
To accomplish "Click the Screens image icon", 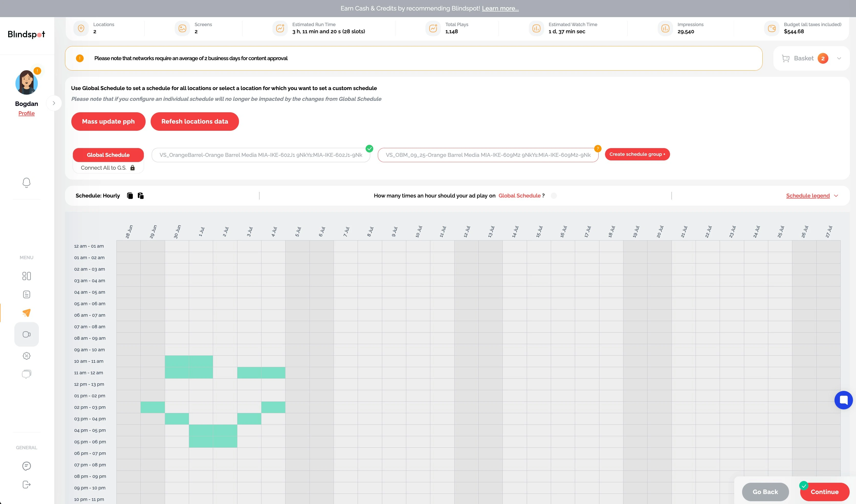I will [182, 28].
